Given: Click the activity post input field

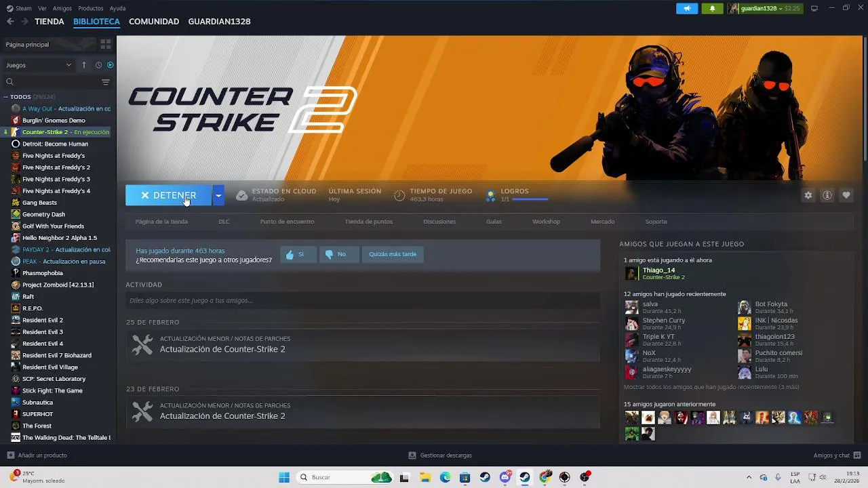Looking at the screenshot, I should point(363,300).
